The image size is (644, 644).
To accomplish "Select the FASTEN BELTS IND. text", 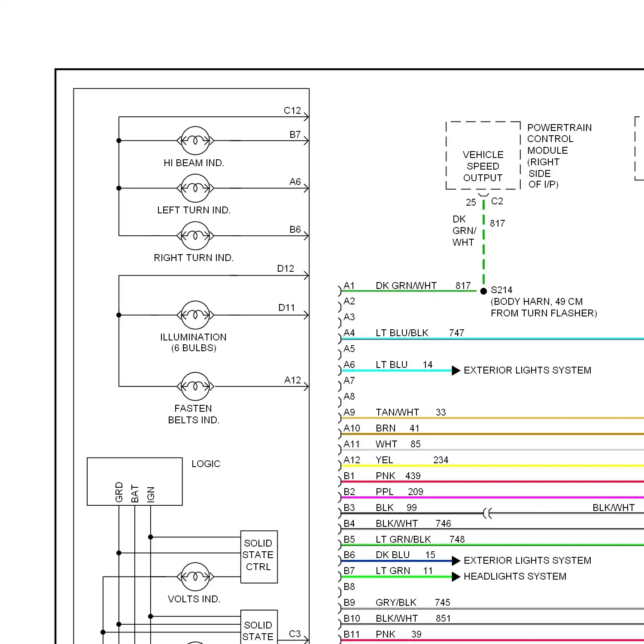I will tap(194, 414).
